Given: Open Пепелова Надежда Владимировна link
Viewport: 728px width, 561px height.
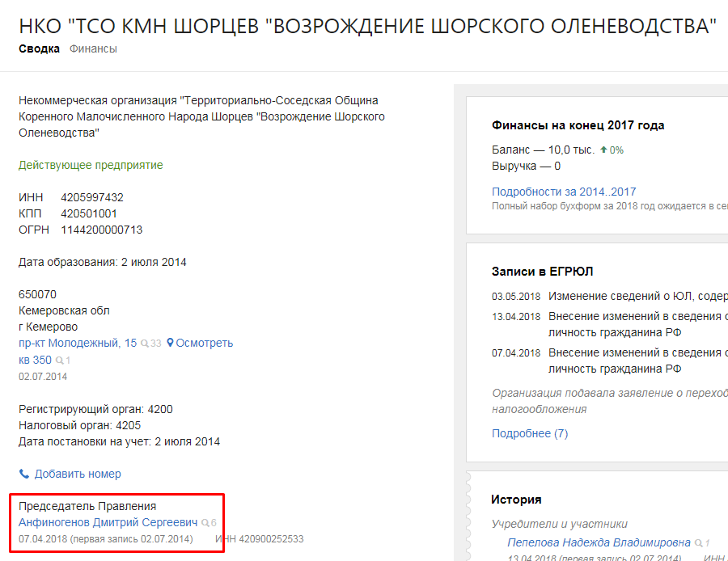Looking at the screenshot, I should coord(599,542).
